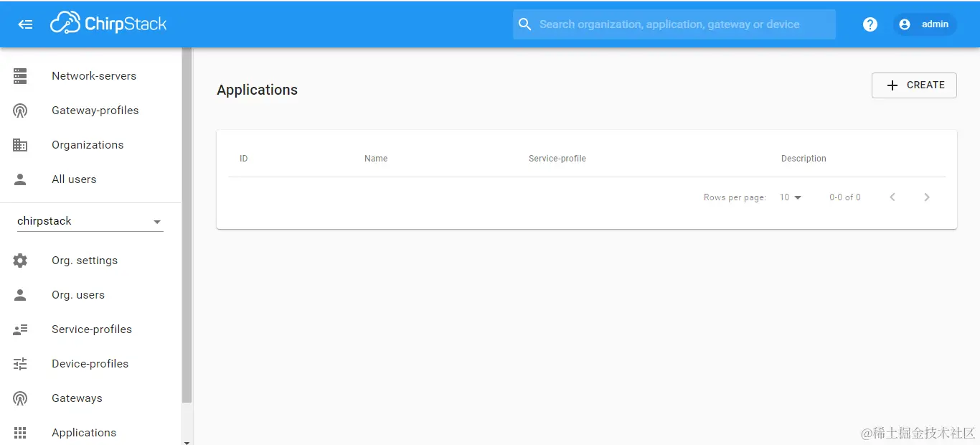Click the ID column header
Viewport: 980px width, 445px height.
tap(244, 159)
